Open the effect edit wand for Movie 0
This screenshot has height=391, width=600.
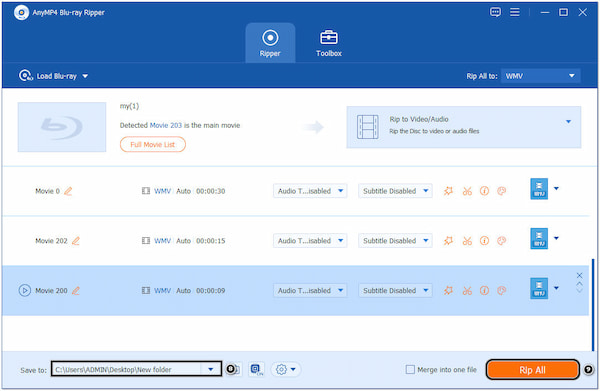click(x=448, y=191)
